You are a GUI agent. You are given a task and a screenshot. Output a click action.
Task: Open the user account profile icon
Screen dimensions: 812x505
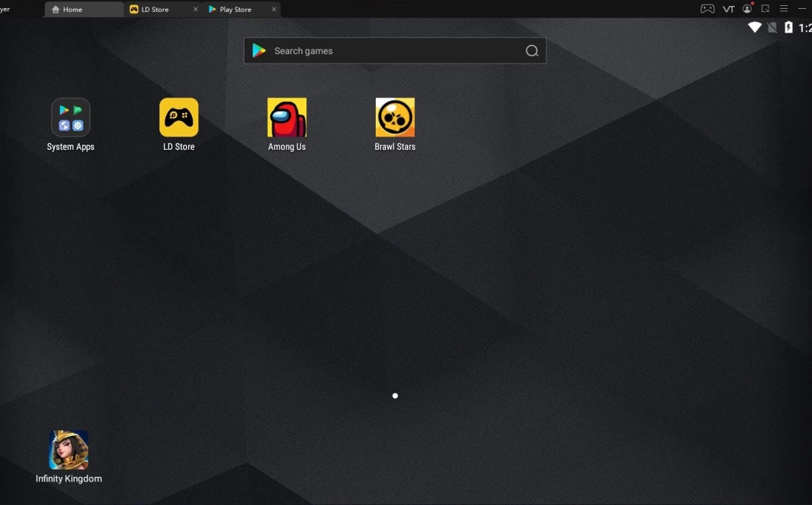coord(747,9)
